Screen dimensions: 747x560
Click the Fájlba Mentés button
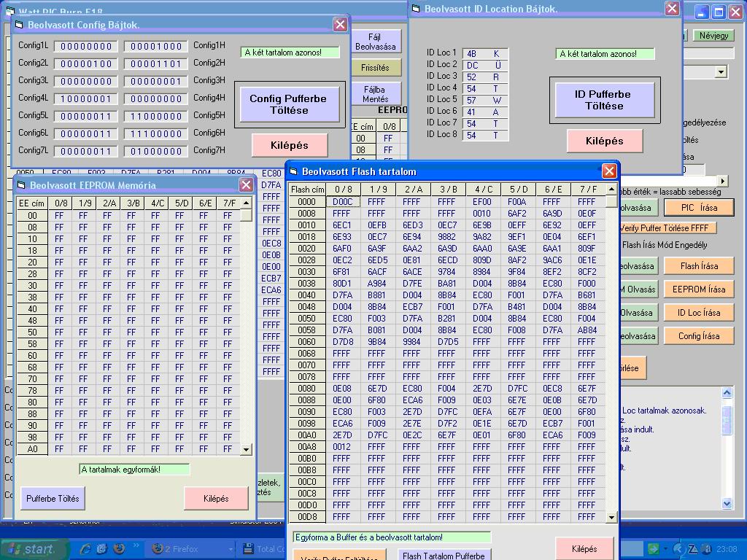coord(376,94)
